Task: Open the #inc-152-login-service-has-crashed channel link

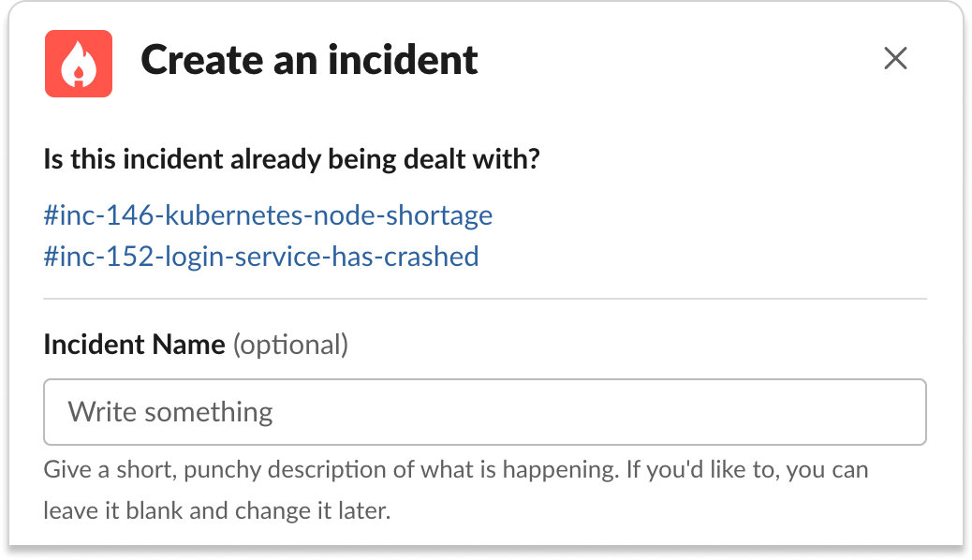Action: [261, 257]
